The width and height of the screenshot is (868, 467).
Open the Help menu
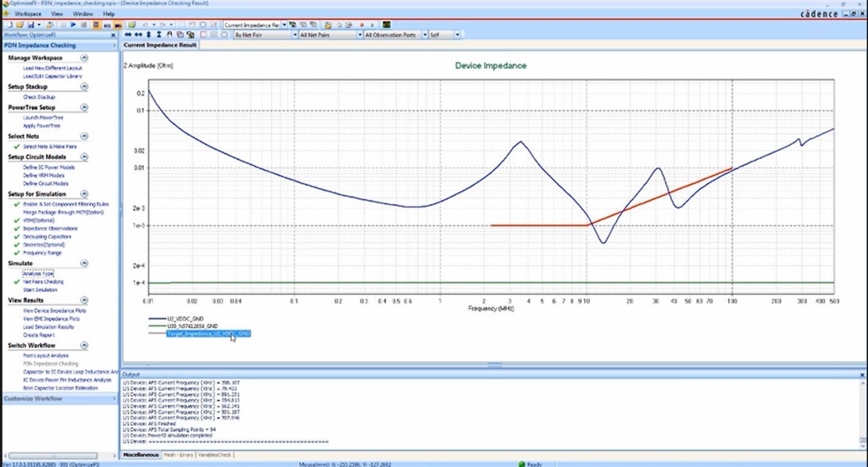click(x=109, y=13)
